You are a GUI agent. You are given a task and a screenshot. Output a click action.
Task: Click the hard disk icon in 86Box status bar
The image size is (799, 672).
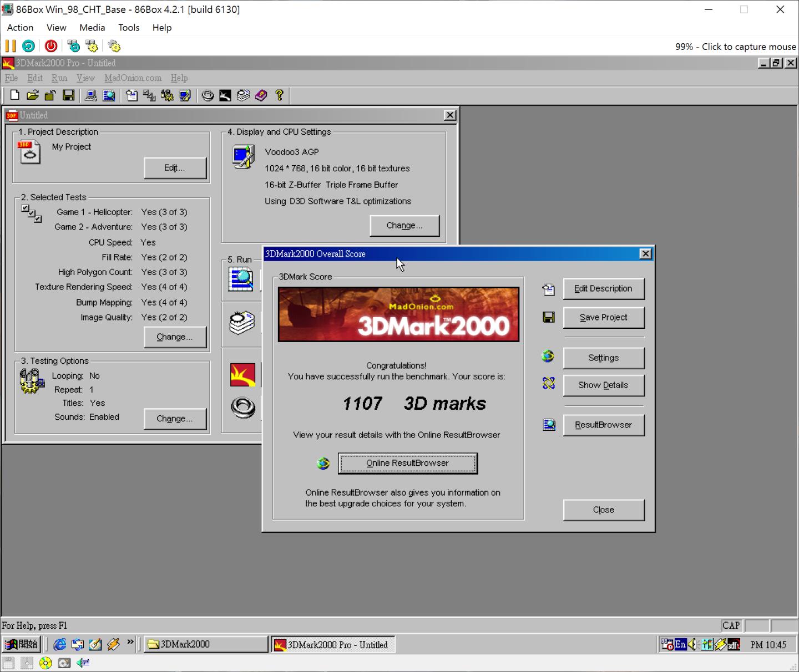coord(64,663)
